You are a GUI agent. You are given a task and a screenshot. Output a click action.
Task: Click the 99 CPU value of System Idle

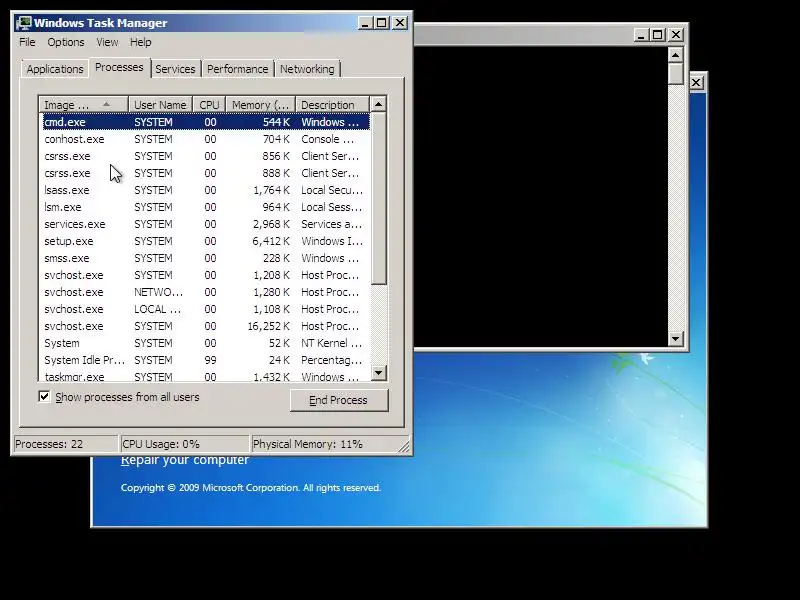pyautogui.click(x=210, y=360)
